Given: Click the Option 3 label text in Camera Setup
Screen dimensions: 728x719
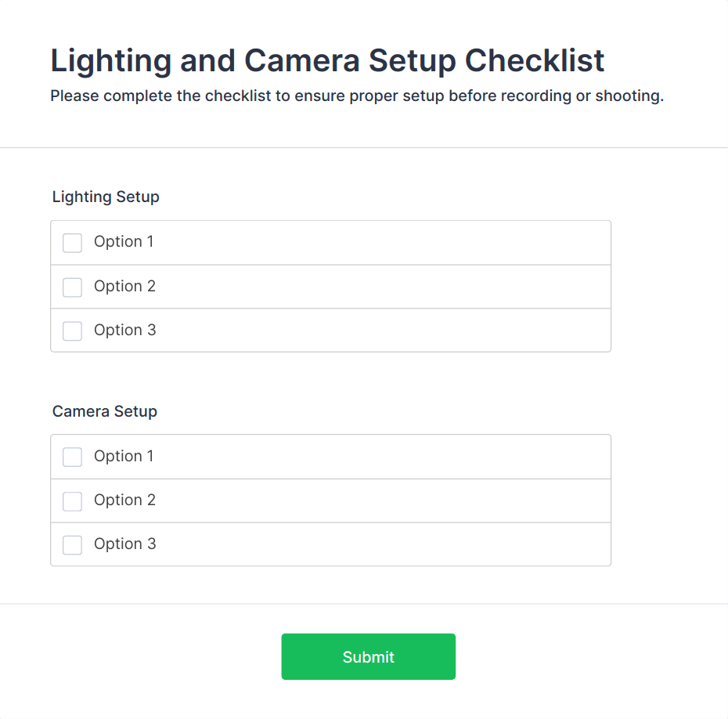Looking at the screenshot, I should coord(124,544).
